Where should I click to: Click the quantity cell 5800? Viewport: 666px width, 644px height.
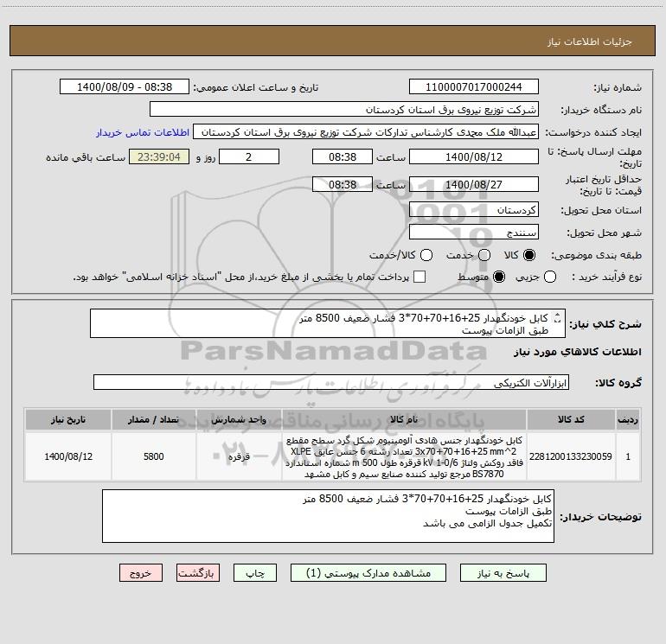153,456
